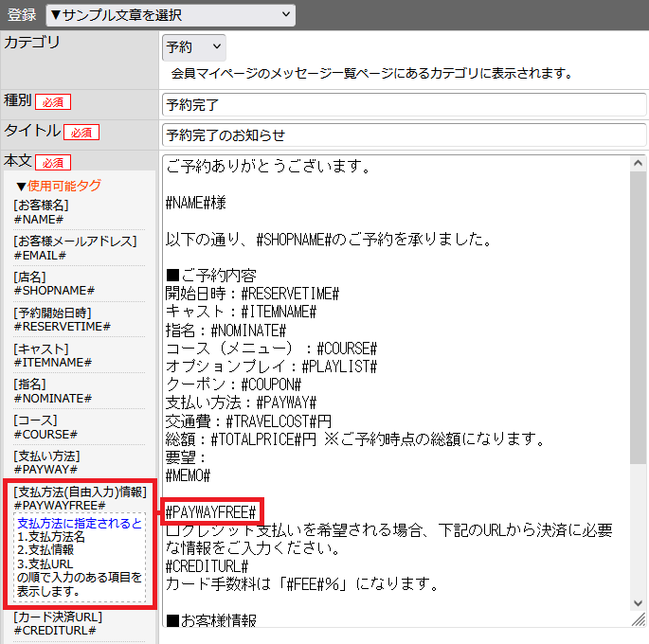Click the 本文 textarea scrollbar thumb
Viewport: 649px width, 644px height.
tap(638, 317)
